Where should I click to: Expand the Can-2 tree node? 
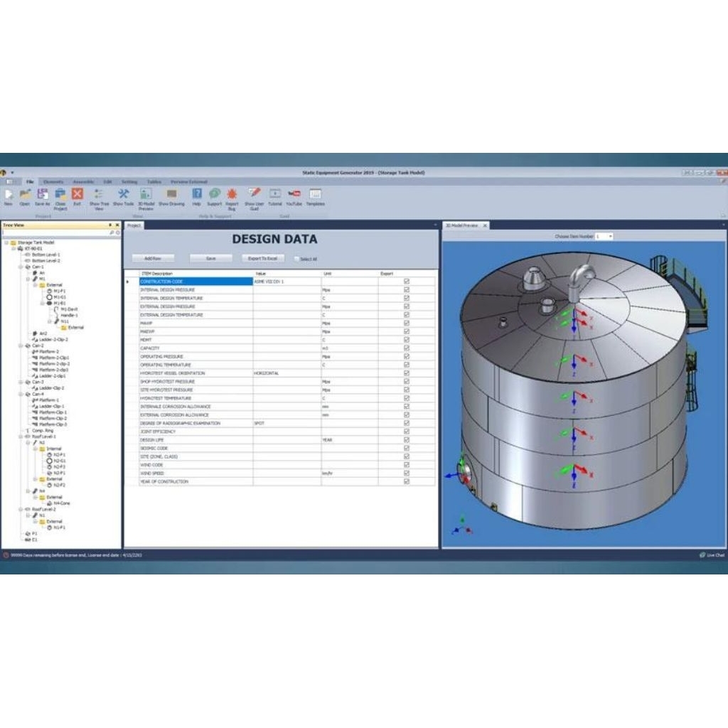point(21,346)
